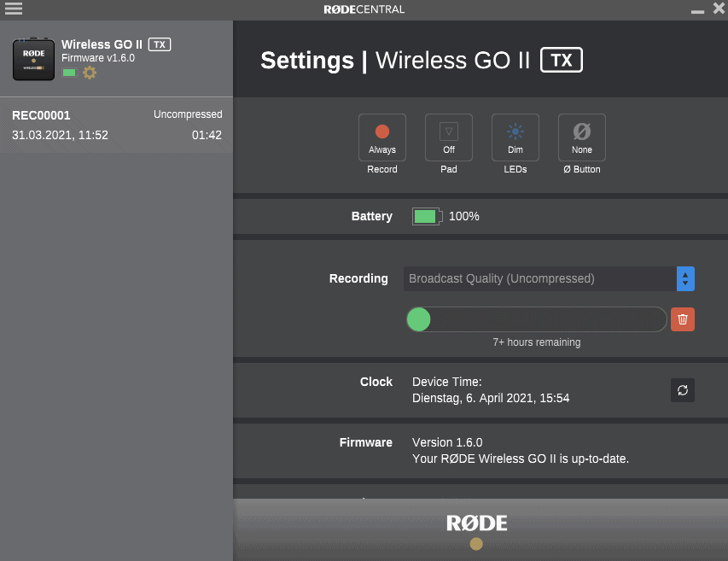The width and height of the screenshot is (728, 561).
Task: Sync device clock with refresh icon
Action: tap(683, 390)
